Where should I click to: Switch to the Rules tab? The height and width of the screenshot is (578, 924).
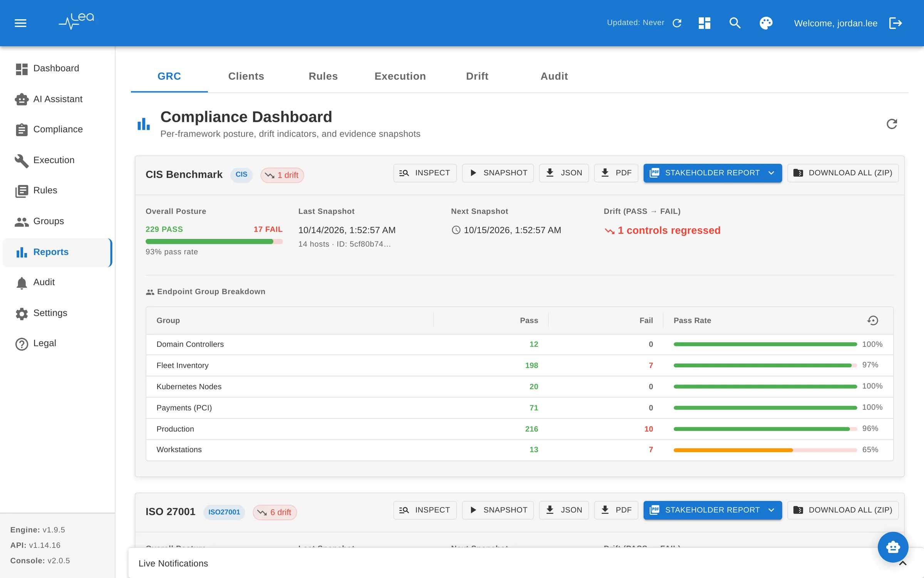[x=323, y=76]
